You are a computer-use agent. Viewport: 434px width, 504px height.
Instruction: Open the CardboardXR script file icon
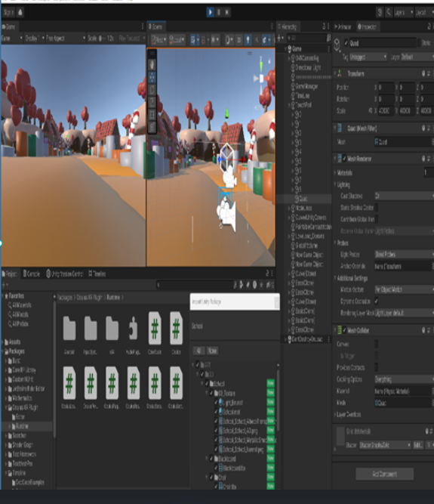155,329
